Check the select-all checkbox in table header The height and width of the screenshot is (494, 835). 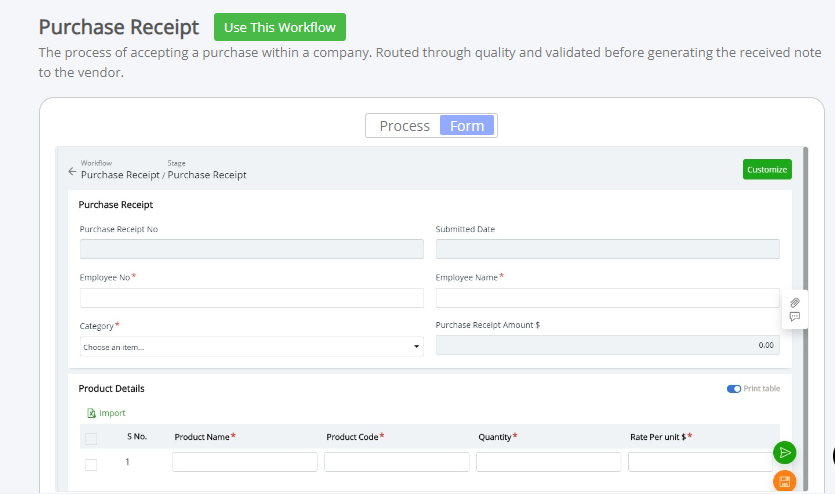coord(91,439)
